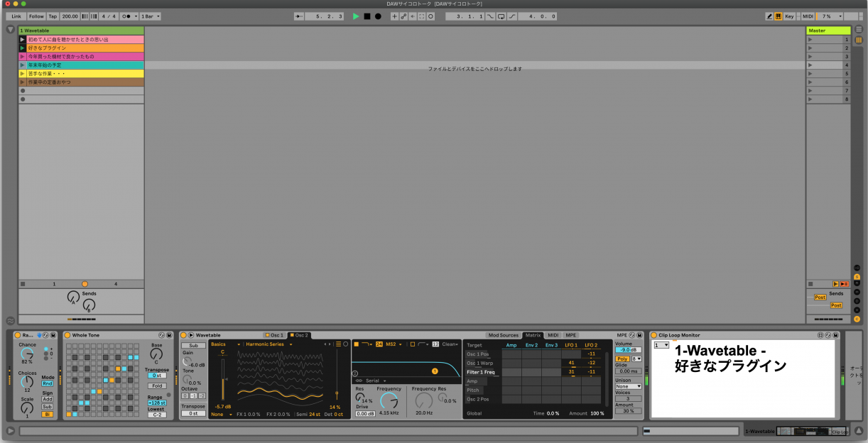The width and height of the screenshot is (868, 443).
Task: Enable the Draw Mode pencil icon
Action: [769, 16]
